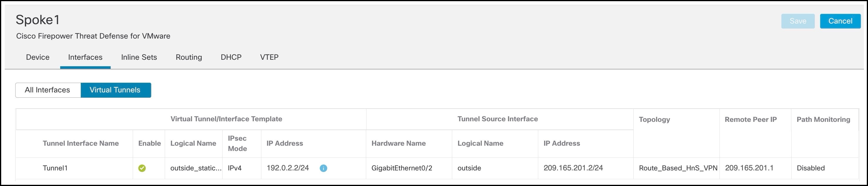Click the Tunnel Interface Name column header
Image resolution: width=868 pixels, height=186 pixels.
(80, 143)
